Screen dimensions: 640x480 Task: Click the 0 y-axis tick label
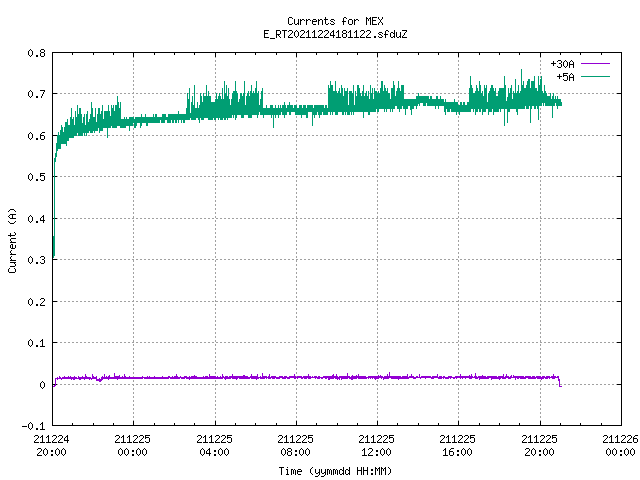tap(42, 385)
